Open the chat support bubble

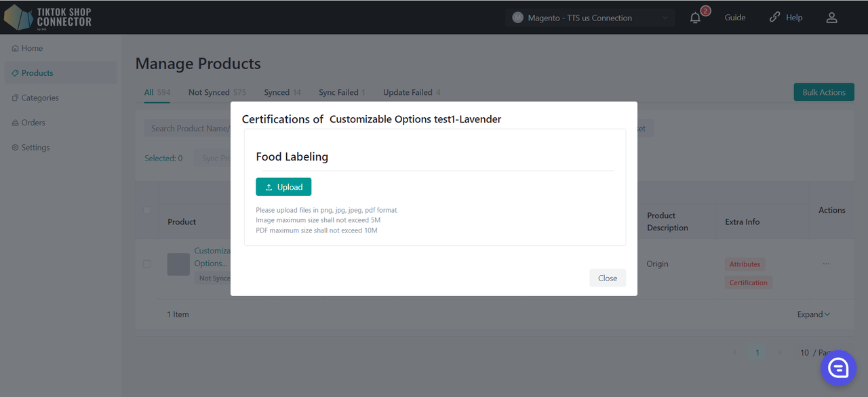(x=838, y=368)
